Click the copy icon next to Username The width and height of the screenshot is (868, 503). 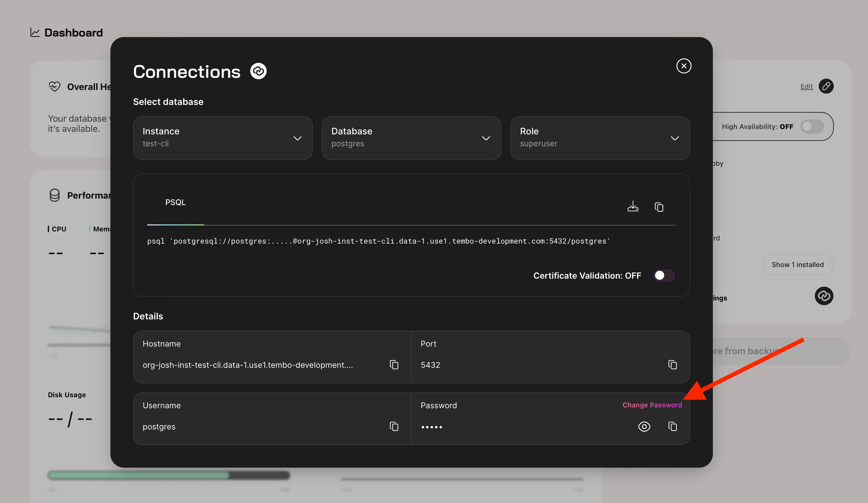point(394,426)
